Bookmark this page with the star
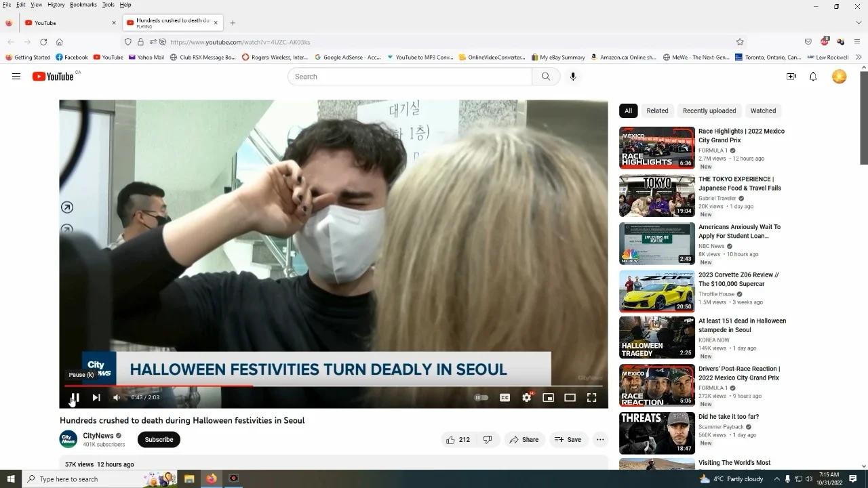 740,42
